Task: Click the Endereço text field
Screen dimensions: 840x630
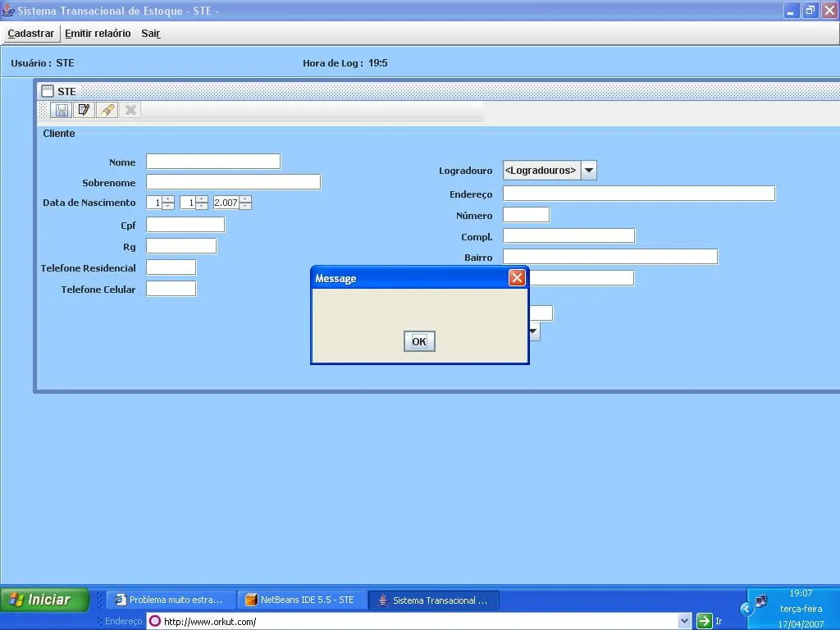Action: 639,194
